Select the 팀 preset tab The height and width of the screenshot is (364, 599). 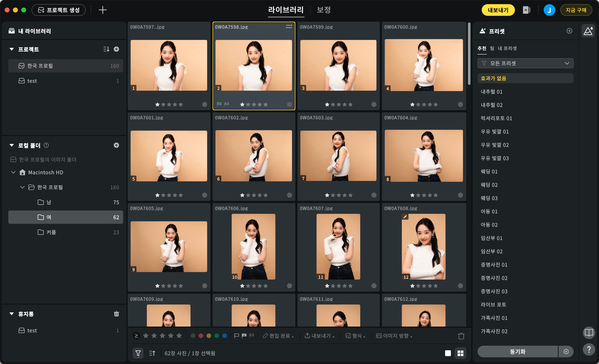pyautogui.click(x=492, y=48)
